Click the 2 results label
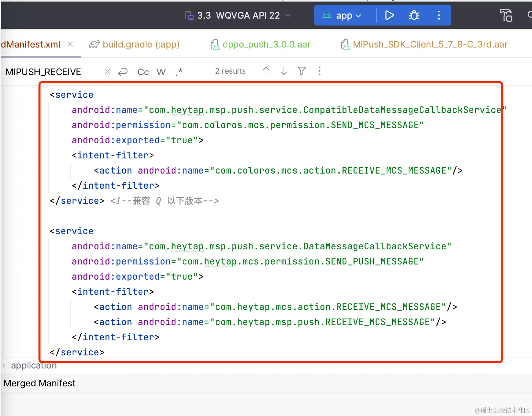The image size is (532, 416). click(x=230, y=71)
